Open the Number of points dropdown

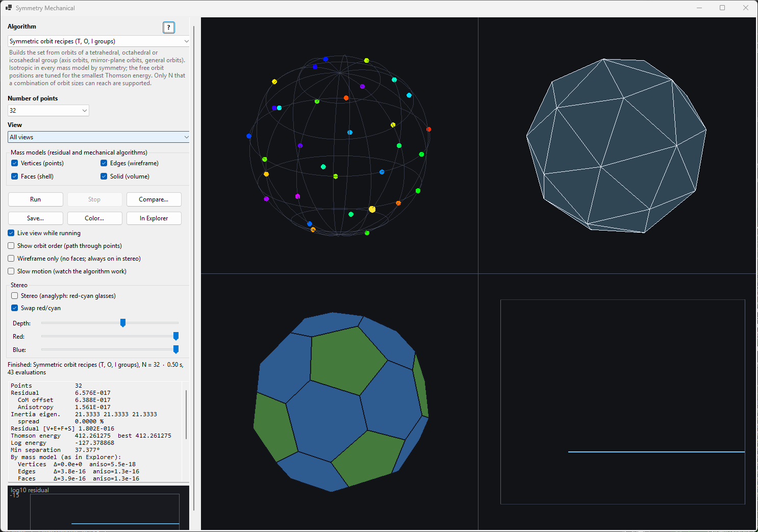48,111
